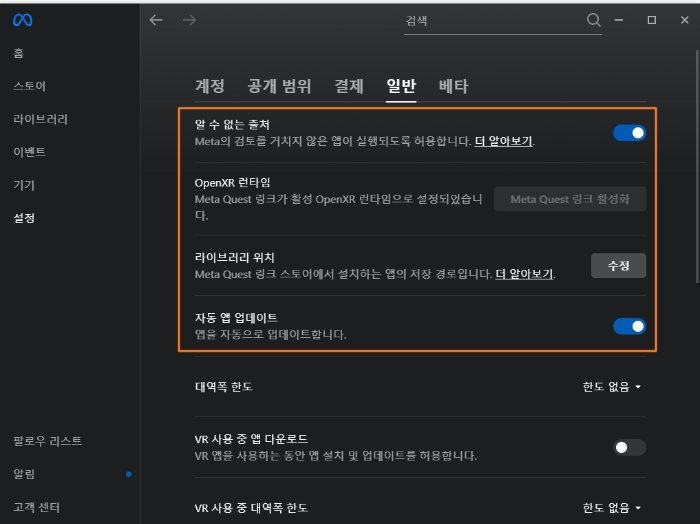Select 설정 in the sidebar
Image resolution: width=700 pixels, height=524 pixels.
point(24,218)
